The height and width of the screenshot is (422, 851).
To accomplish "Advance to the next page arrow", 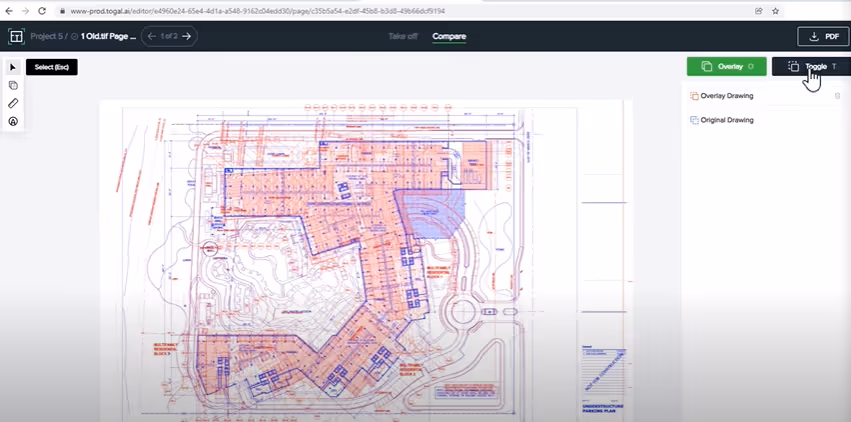I will point(187,36).
